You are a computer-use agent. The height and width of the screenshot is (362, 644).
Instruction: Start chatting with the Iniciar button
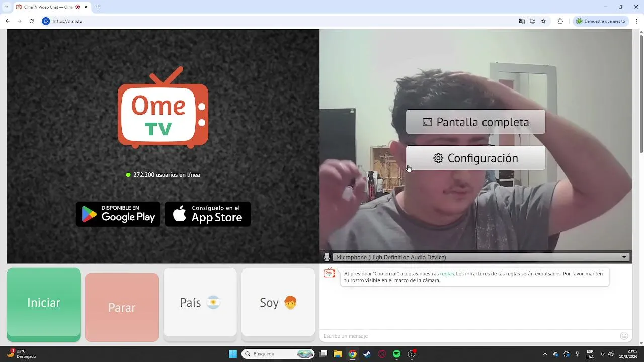coord(44,304)
